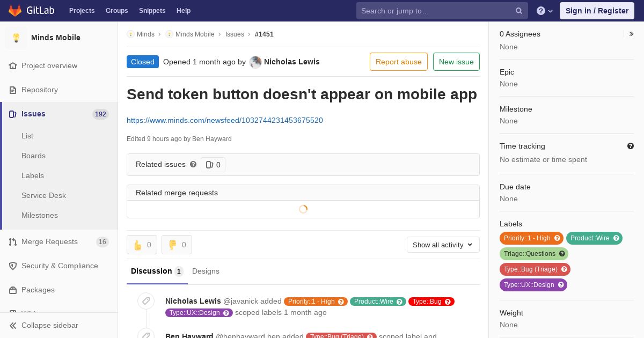Go to issues List
The image size is (644, 338).
tap(27, 136)
